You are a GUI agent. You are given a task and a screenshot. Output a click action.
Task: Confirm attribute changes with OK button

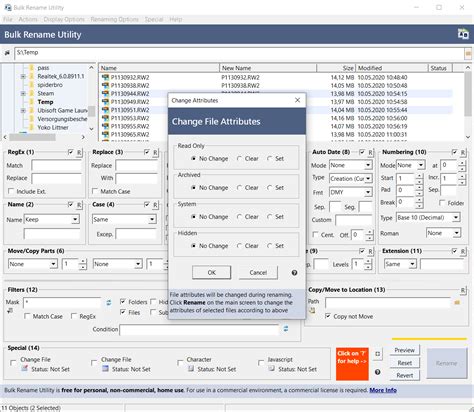coord(211,272)
